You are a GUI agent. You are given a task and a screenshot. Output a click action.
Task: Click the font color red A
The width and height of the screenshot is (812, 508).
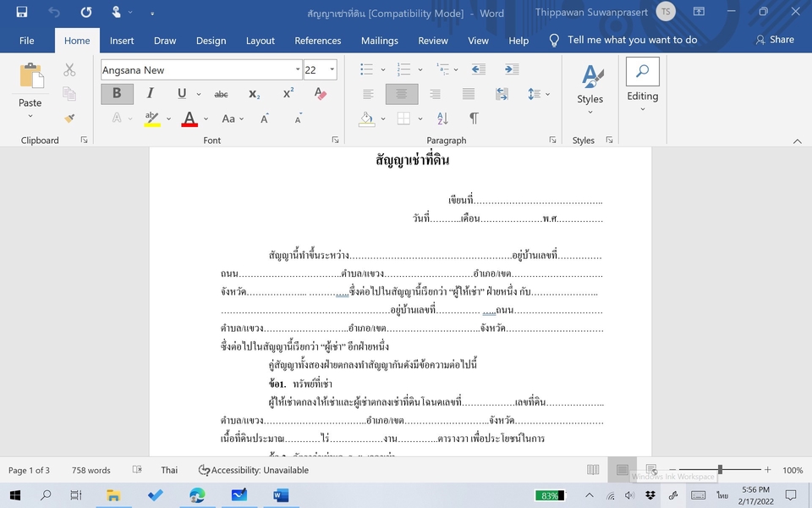point(189,119)
